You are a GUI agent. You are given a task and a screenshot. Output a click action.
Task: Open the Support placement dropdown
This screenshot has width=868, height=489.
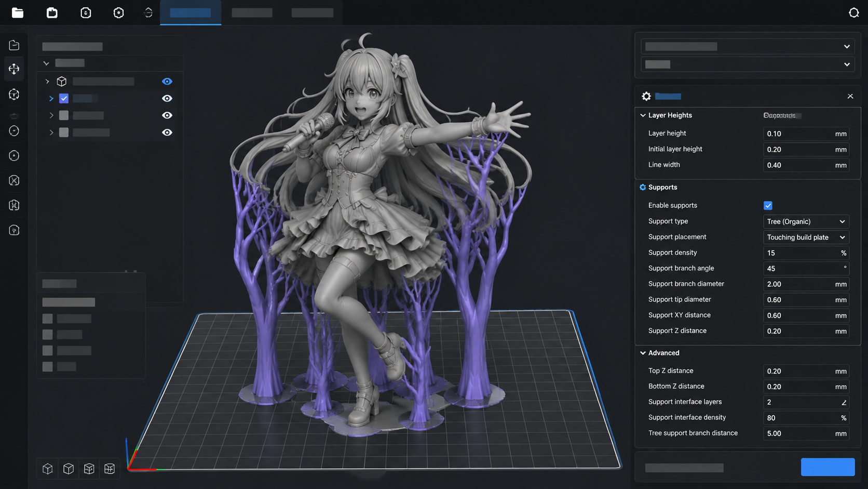click(x=806, y=237)
